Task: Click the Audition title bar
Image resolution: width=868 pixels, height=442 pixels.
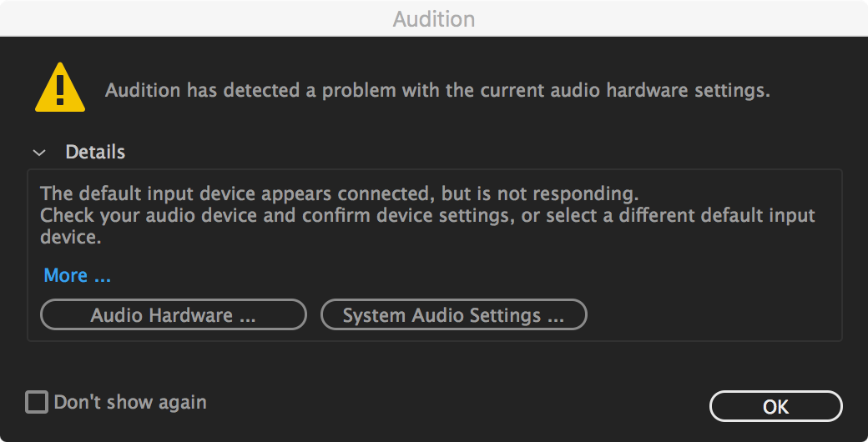Action: pos(434,18)
